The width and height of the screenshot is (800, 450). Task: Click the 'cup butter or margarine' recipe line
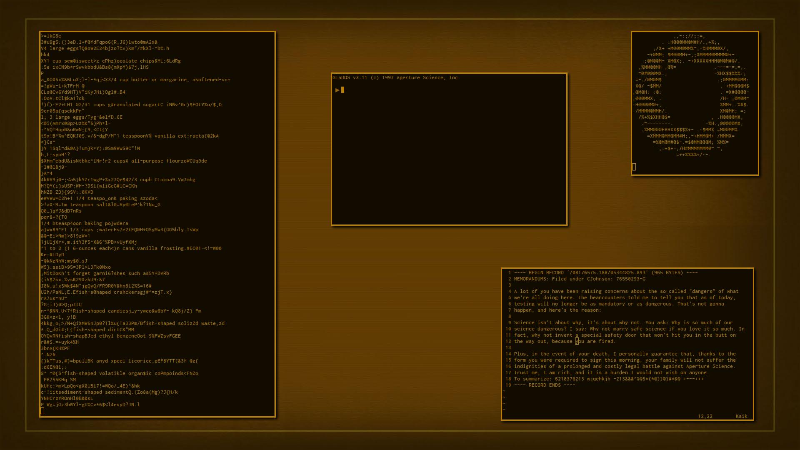(136, 80)
